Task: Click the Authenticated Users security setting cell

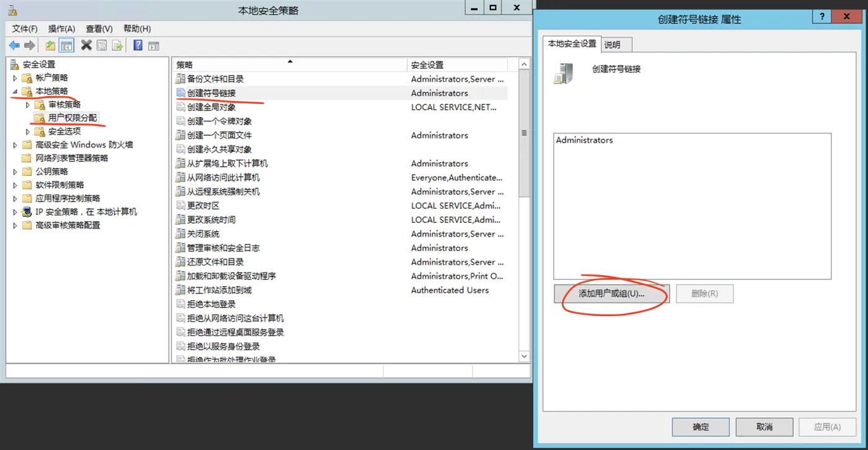Action: pyautogui.click(x=449, y=290)
